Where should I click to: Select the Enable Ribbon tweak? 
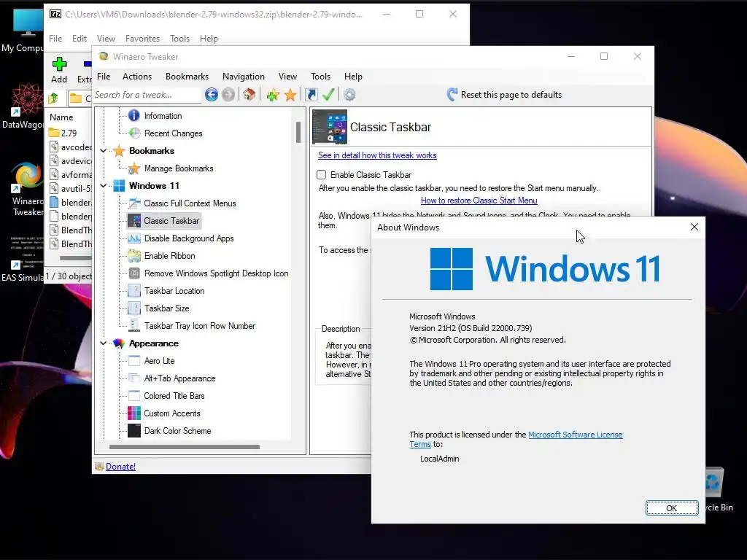(x=169, y=256)
